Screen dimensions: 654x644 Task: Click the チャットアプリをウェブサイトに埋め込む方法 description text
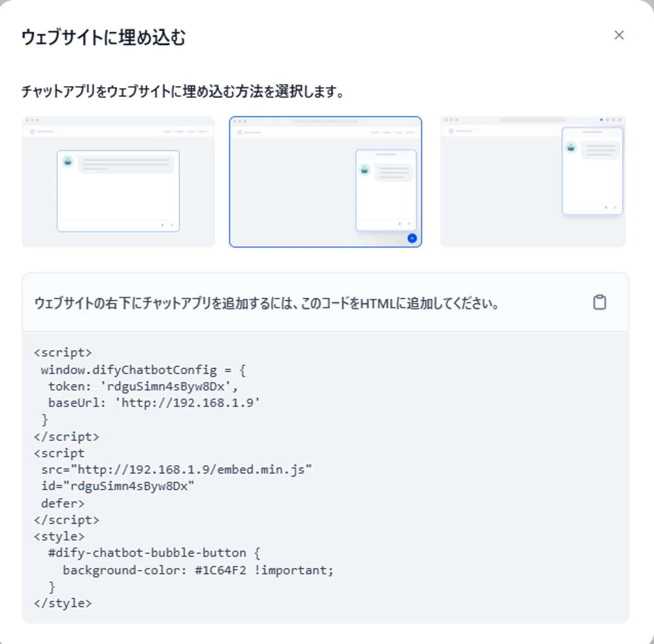[183, 91]
